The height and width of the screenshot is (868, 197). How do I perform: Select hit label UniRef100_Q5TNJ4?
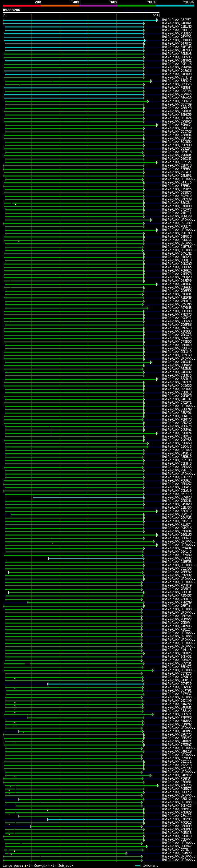[177, 850]
